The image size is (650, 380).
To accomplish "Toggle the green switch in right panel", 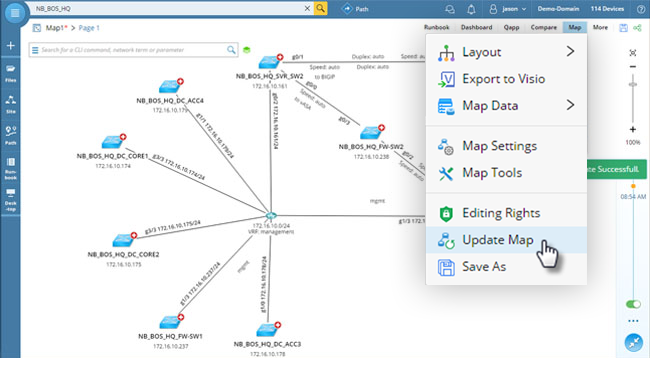I will click(633, 304).
